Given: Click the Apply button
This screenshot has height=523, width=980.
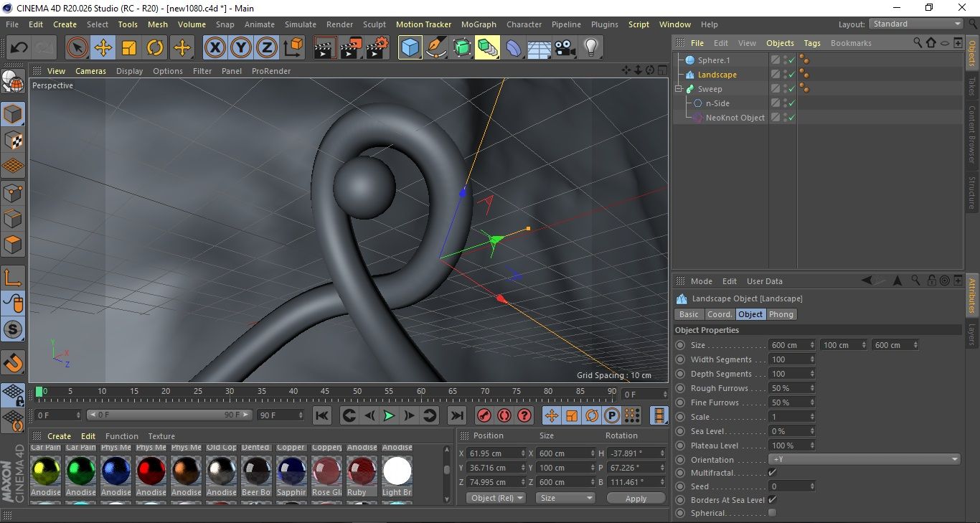Looking at the screenshot, I should pos(636,498).
